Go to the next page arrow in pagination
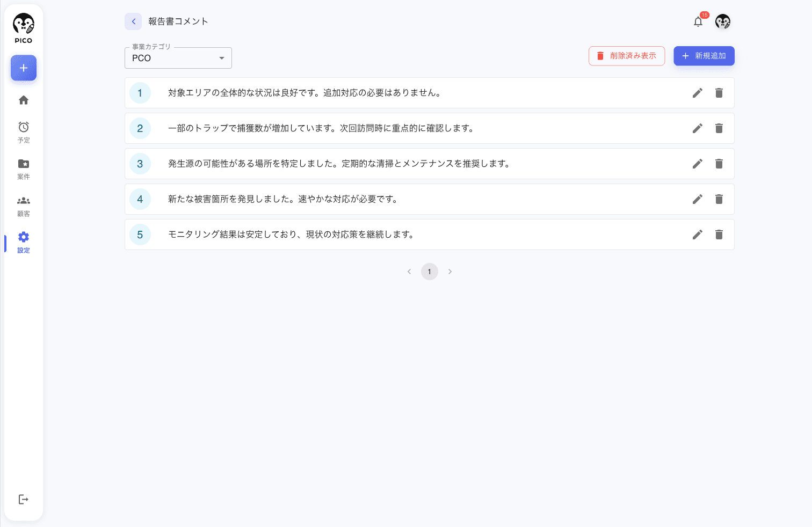The height and width of the screenshot is (527, 812). click(450, 272)
